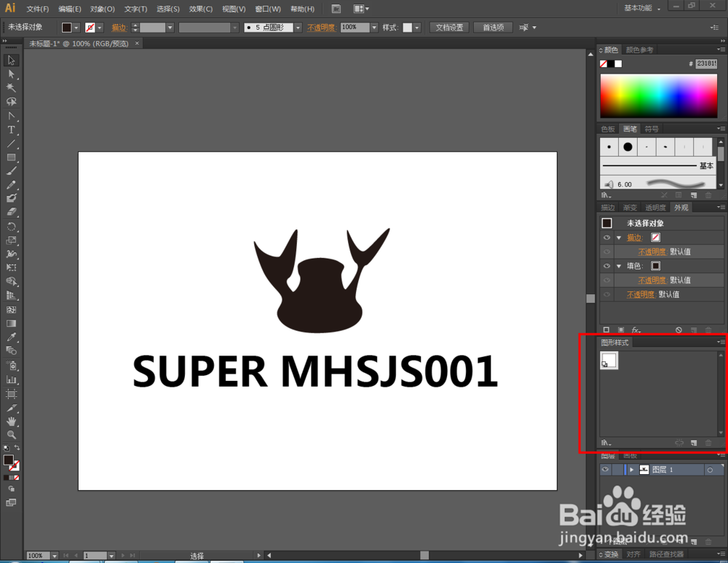The image size is (728, 563).
Task: Collapse the 填色 appearance row triangle
Action: pos(619,266)
